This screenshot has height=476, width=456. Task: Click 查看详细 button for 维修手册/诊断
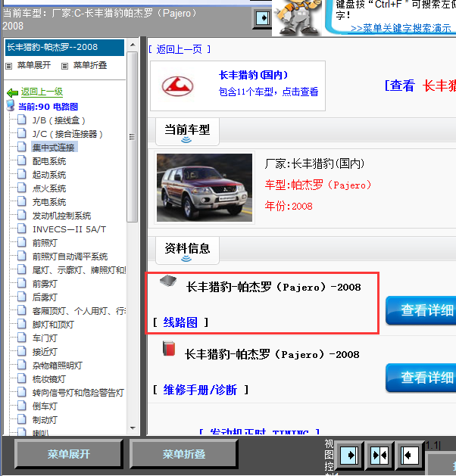(420, 378)
